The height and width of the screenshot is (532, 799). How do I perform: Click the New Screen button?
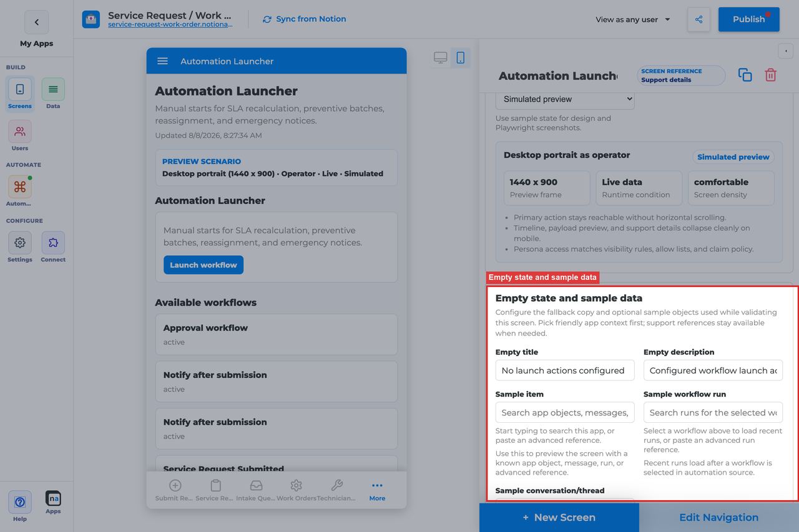559,518
